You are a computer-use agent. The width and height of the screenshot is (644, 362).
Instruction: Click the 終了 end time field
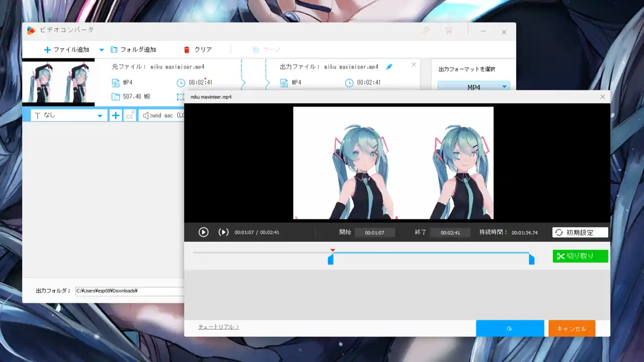[450, 232]
